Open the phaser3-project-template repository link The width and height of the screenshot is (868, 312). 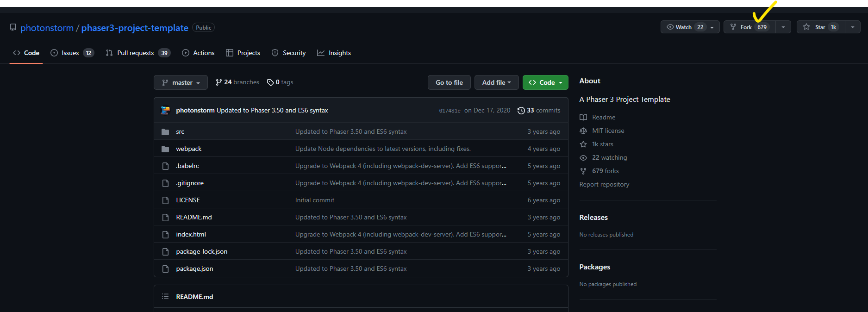pyautogui.click(x=135, y=28)
